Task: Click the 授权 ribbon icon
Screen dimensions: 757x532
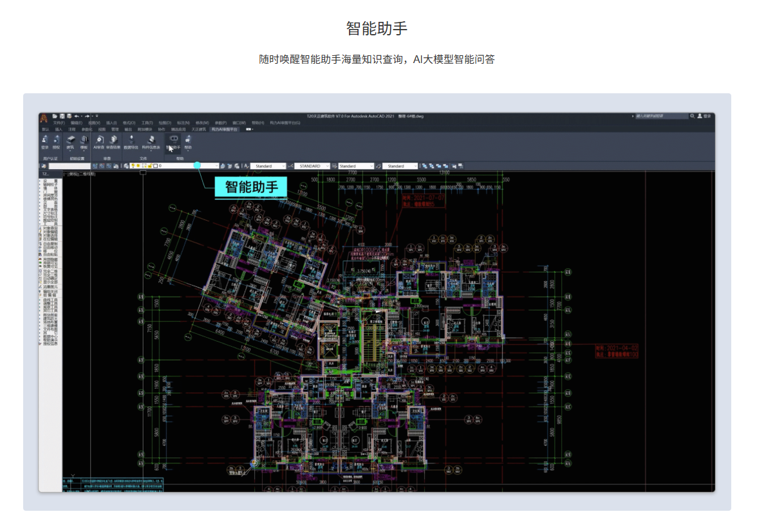Action: pos(56,139)
